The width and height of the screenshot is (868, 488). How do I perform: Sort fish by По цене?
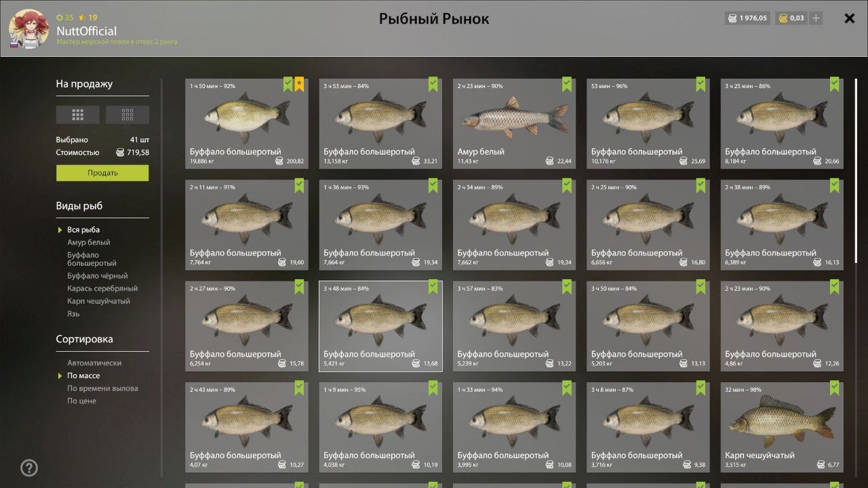[x=81, y=401]
